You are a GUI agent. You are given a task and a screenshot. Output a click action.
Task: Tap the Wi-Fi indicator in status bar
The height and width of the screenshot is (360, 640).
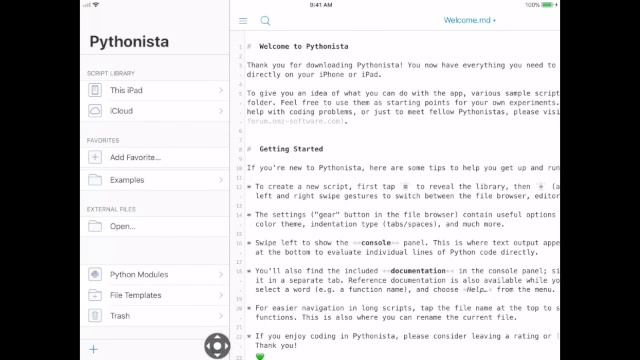pyautogui.click(x=96, y=5)
